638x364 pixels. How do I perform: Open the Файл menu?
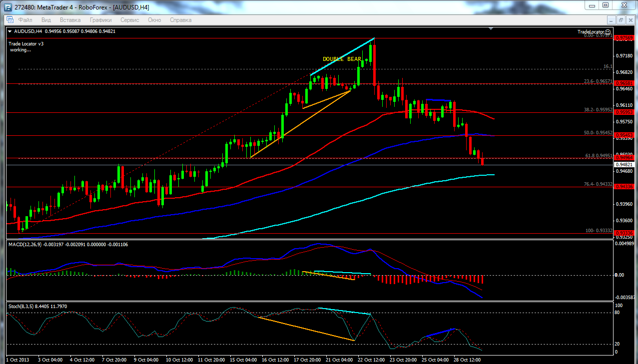tap(25, 20)
